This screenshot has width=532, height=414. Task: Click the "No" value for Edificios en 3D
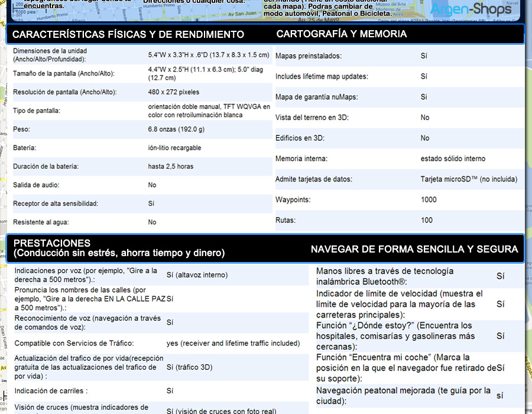pos(425,138)
